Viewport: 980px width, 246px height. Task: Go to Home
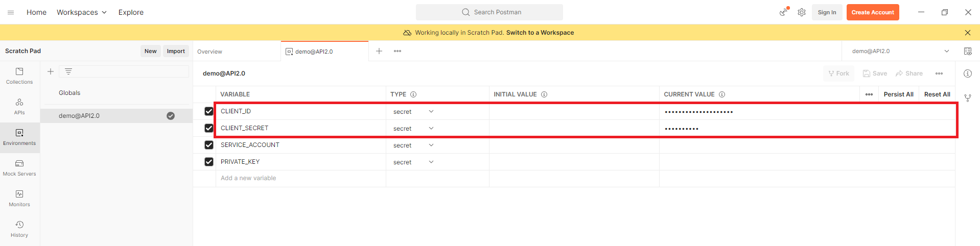pyautogui.click(x=36, y=12)
